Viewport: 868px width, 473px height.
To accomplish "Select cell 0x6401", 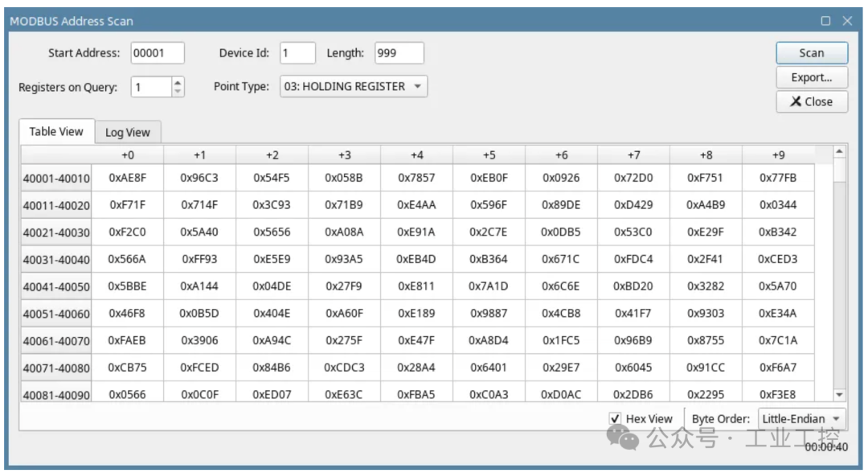I will 489,368.
